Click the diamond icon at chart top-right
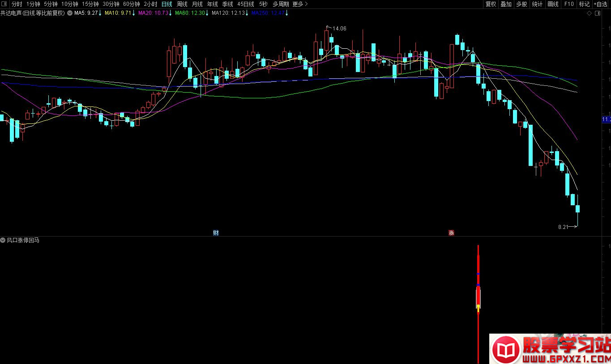This screenshot has width=611, height=364. [590, 13]
